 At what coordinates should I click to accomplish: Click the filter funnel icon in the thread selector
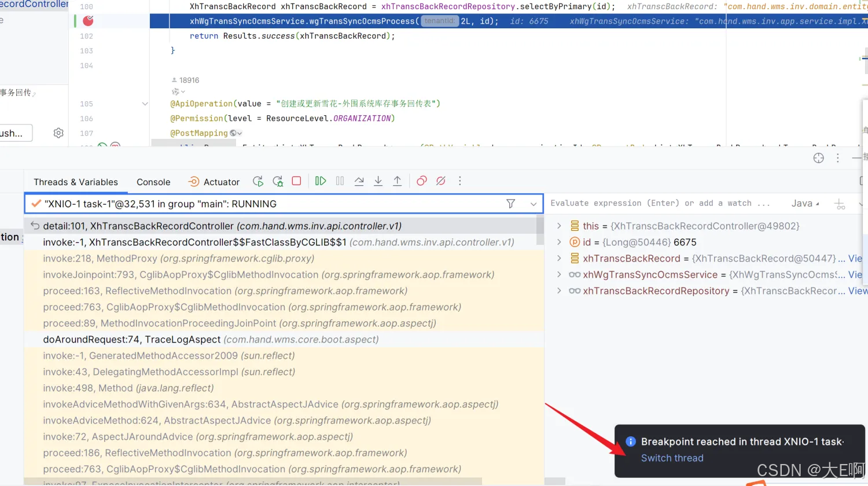[x=510, y=204]
